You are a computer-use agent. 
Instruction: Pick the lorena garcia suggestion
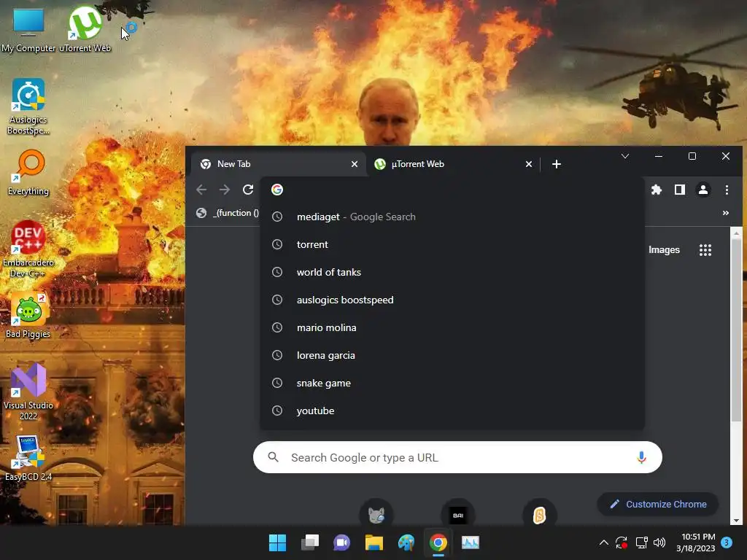click(x=452, y=355)
